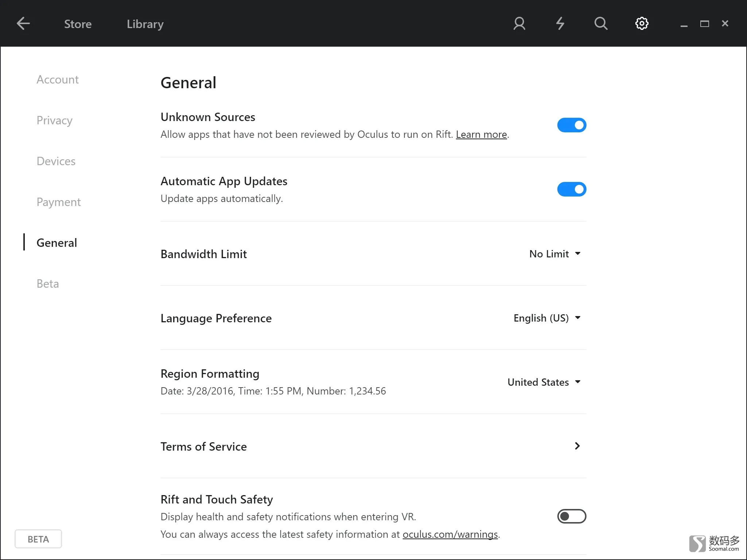The image size is (747, 560).
Task: Click the Language Preference label
Action: (x=216, y=318)
